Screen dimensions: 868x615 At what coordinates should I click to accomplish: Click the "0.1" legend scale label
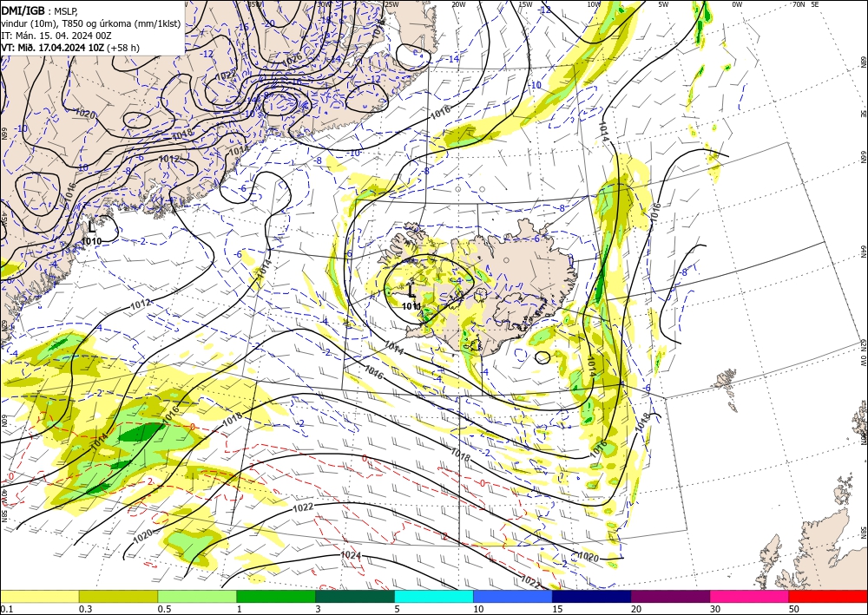click(6, 609)
